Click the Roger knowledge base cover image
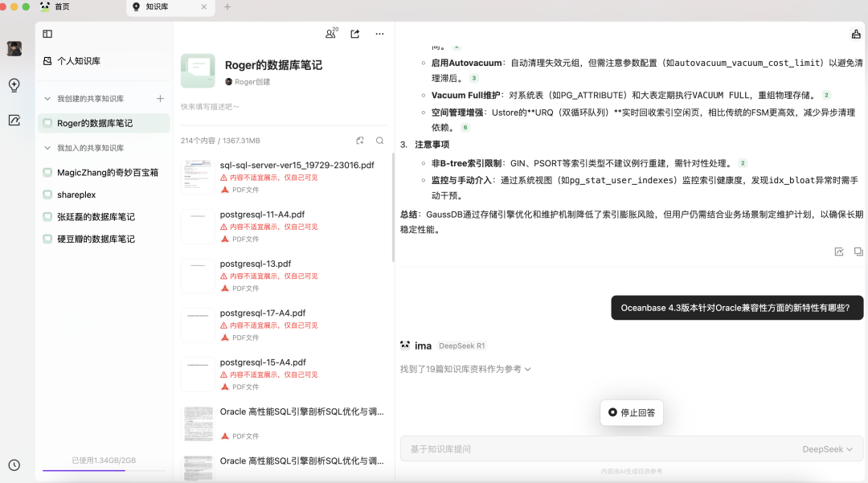 [x=198, y=71]
